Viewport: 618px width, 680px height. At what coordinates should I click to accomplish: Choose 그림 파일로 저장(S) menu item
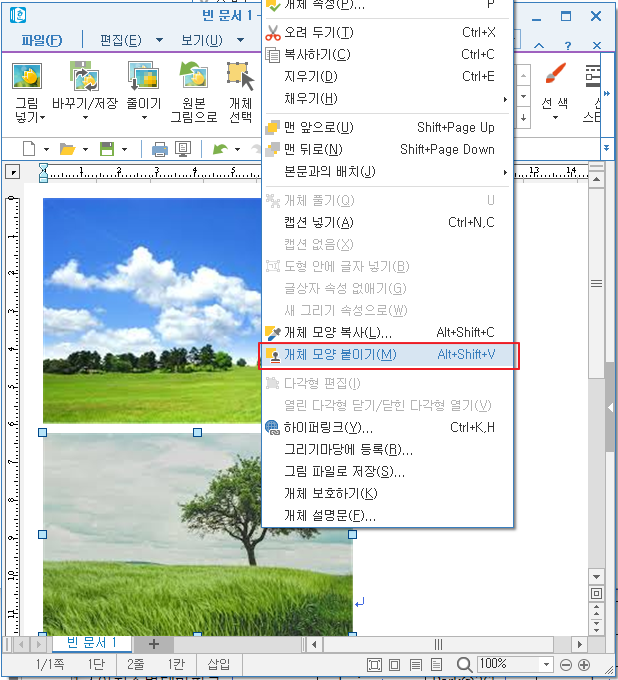point(387,472)
